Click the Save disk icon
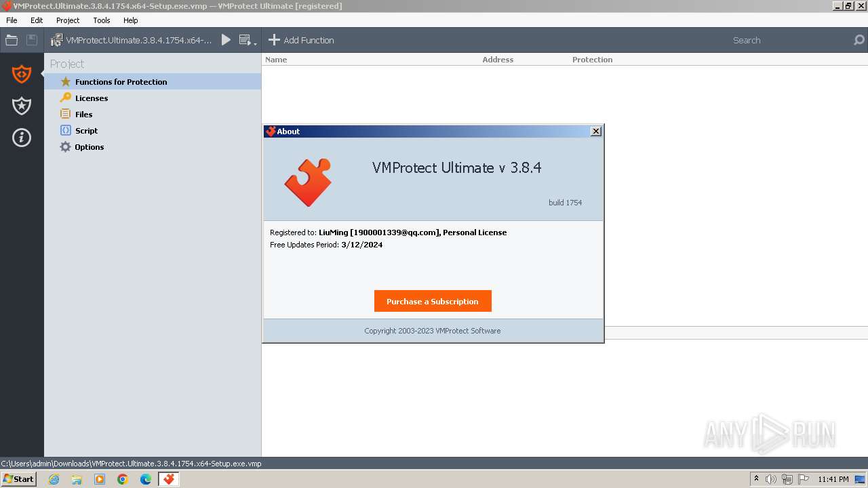The height and width of the screenshot is (488, 868). (32, 40)
